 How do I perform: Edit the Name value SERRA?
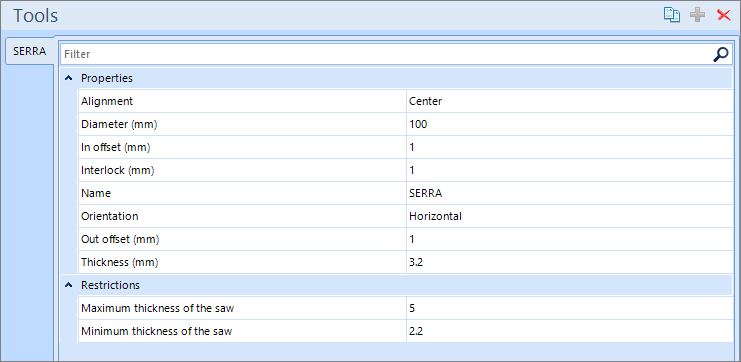tap(569, 193)
